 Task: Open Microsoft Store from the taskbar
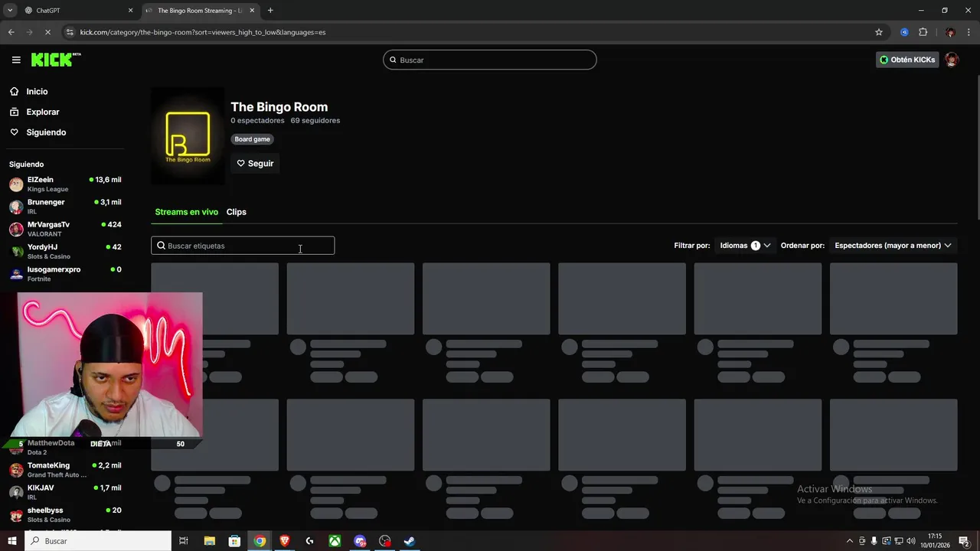(x=235, y=541)
